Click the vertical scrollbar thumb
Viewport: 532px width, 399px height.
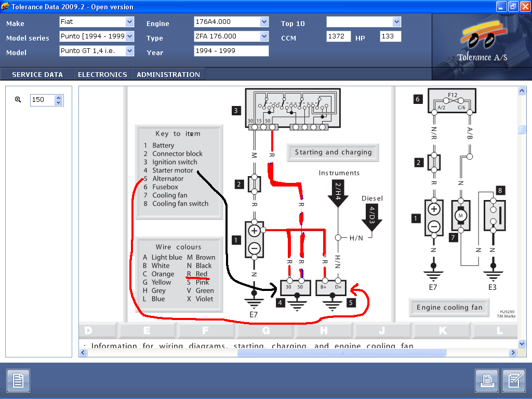pyautogui.click(x=522, y=129)
